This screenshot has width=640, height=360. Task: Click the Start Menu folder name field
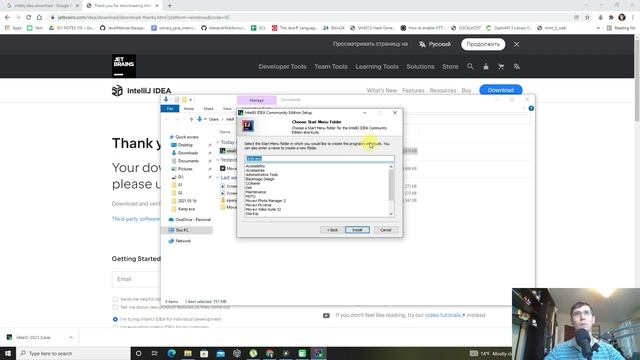click(319, 158)
